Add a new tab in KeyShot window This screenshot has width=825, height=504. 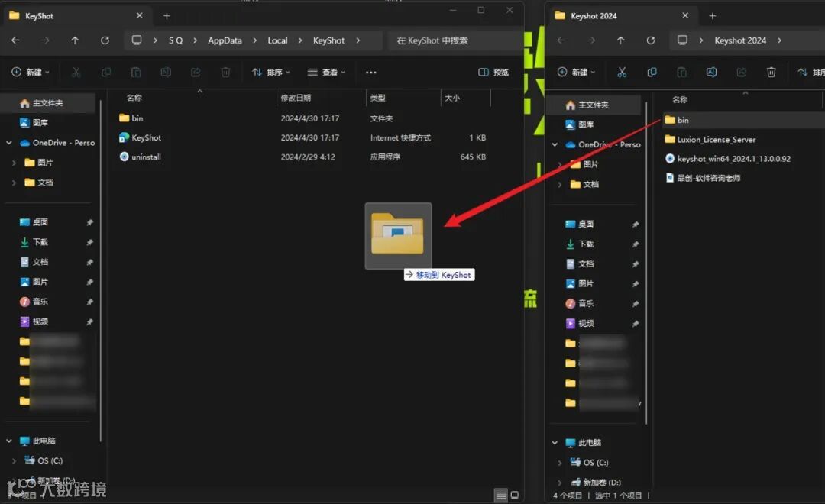click(x=167, y=16)
